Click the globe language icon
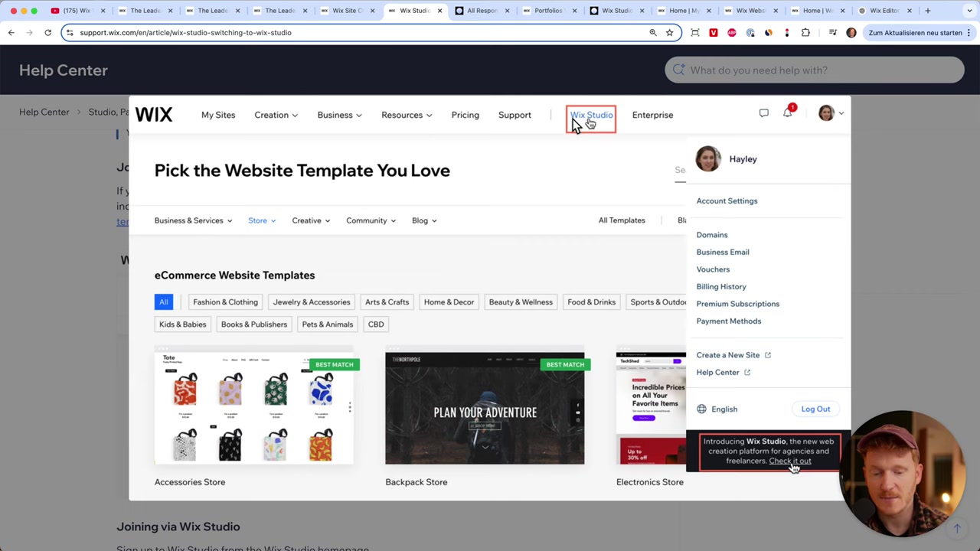 coord(701,409)
